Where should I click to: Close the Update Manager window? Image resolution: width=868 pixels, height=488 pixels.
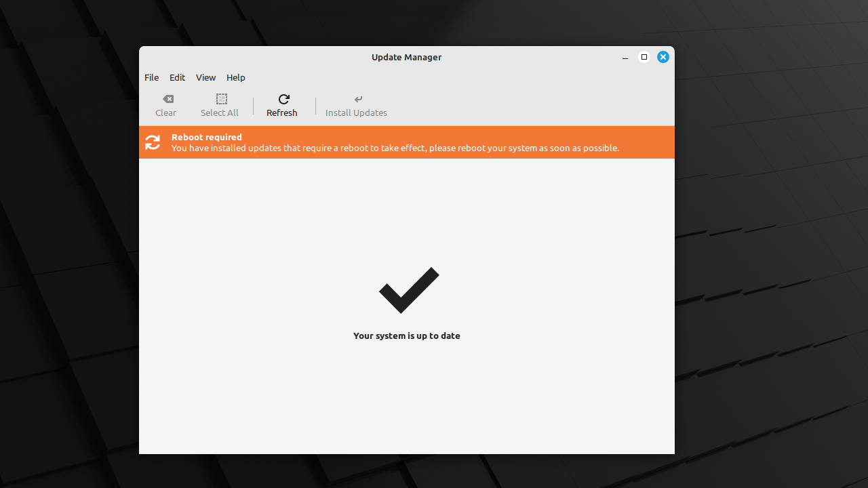(663, 57)
